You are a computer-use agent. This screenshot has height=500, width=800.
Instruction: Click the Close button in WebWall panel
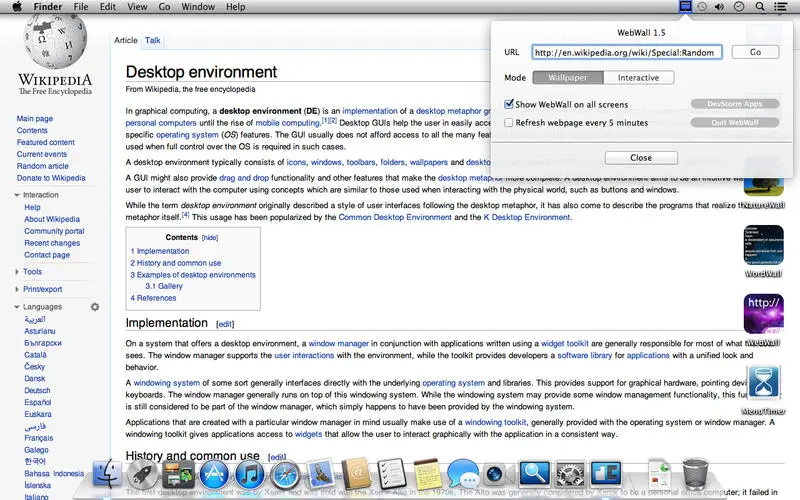[641, 158]
